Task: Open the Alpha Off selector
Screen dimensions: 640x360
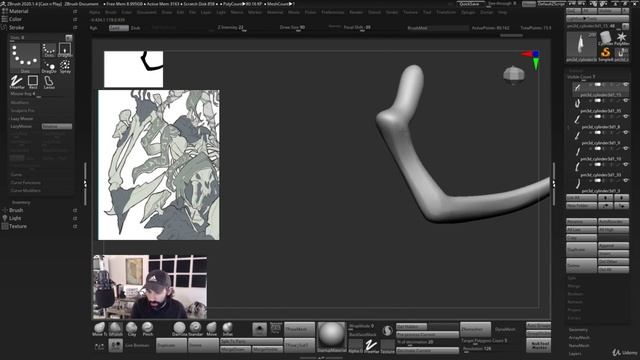Action: pos(356,346)
